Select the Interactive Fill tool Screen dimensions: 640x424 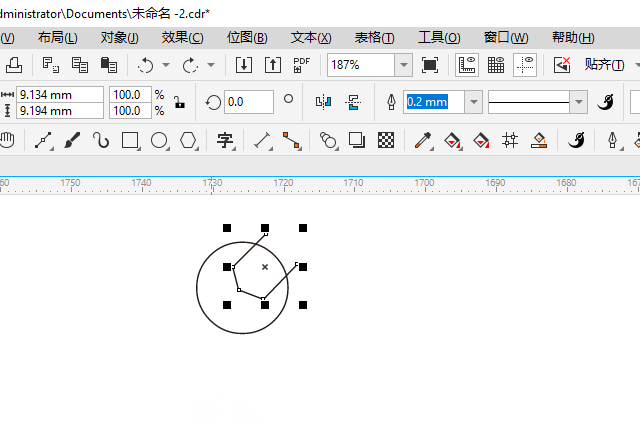pyautogui.click(x=453, y=140)
